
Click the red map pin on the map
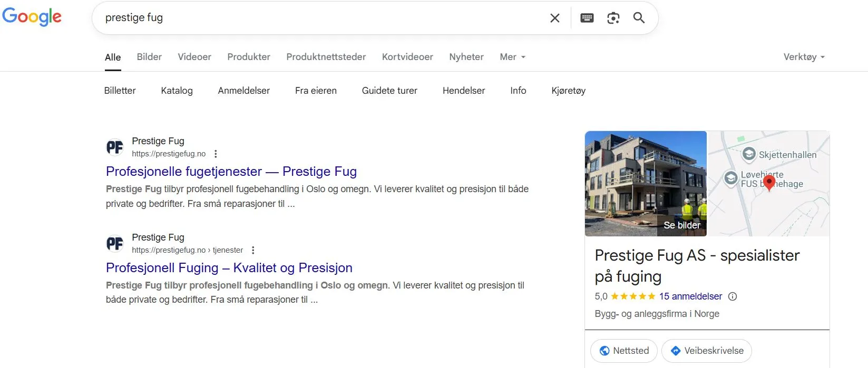point(769,182)
